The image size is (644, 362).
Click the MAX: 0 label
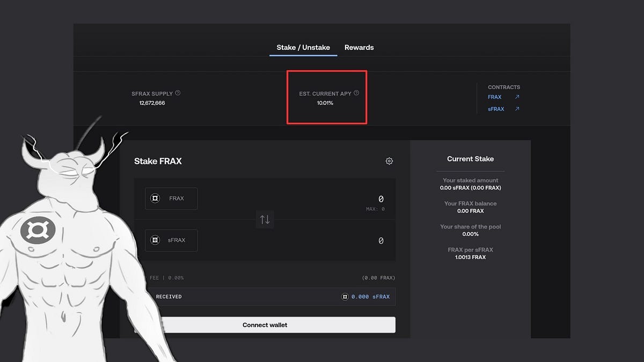pos(376,209)
